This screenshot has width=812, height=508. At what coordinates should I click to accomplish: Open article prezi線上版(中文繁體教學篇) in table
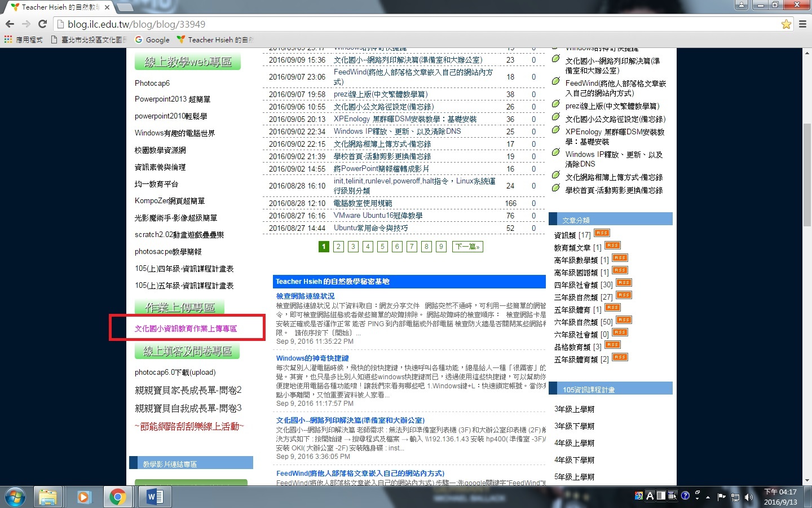pyautogui.click(x=381, y=94)
